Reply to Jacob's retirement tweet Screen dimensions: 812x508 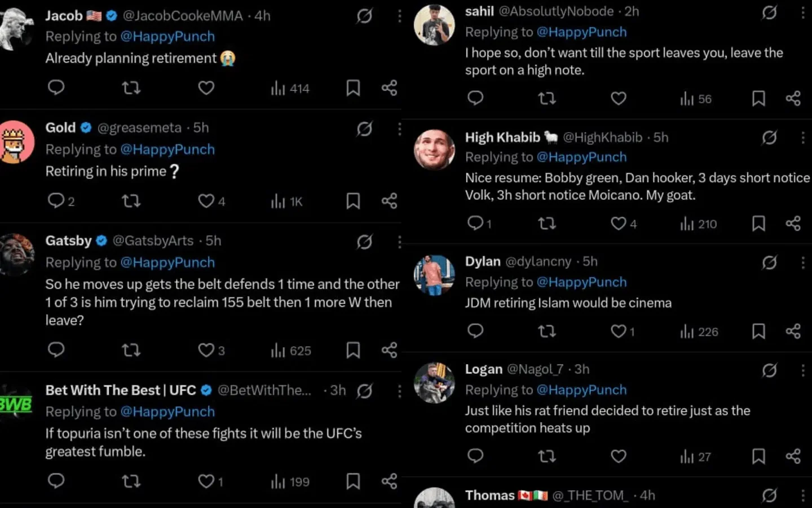56,87
